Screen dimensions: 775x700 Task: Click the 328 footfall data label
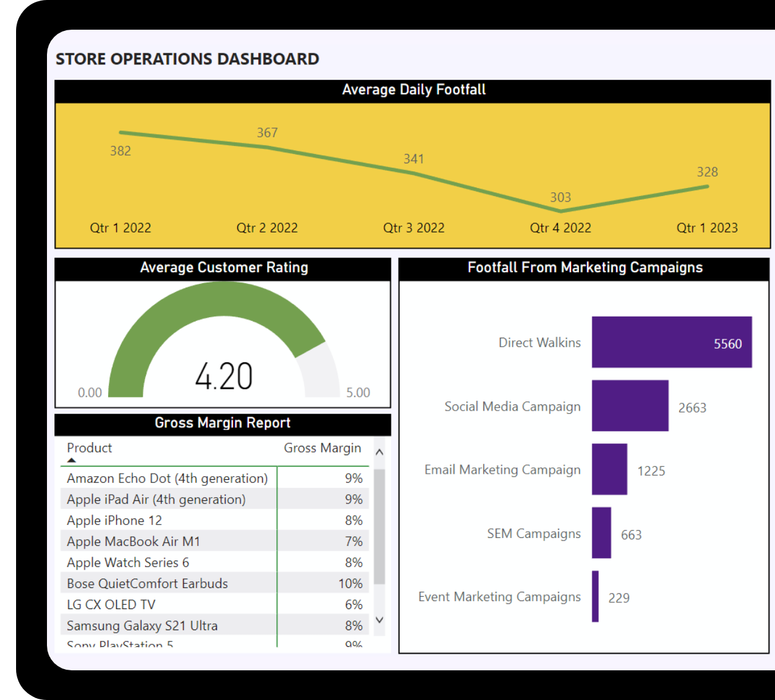pos(708,172)
